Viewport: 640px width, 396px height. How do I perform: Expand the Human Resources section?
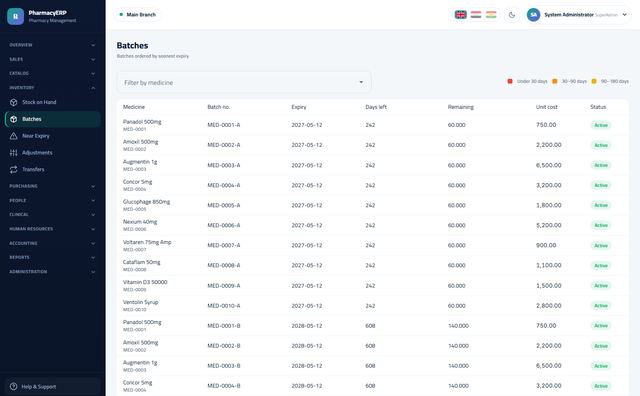tap(52, 229)
